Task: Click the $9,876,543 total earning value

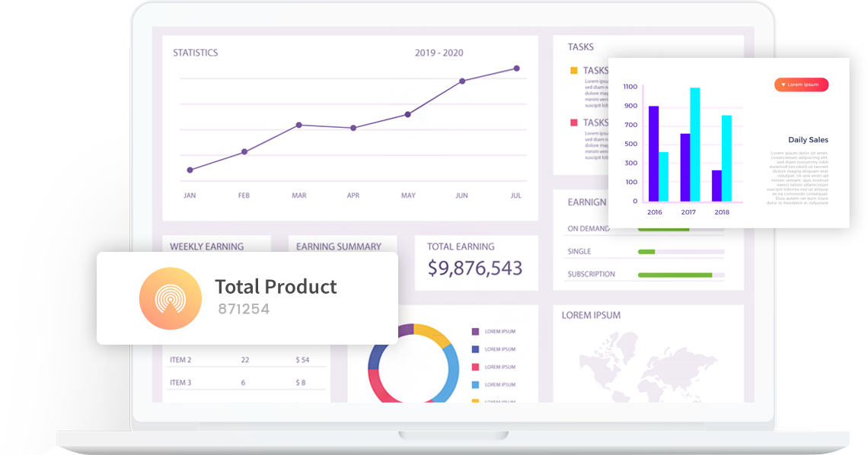Action: click(474, 268)
